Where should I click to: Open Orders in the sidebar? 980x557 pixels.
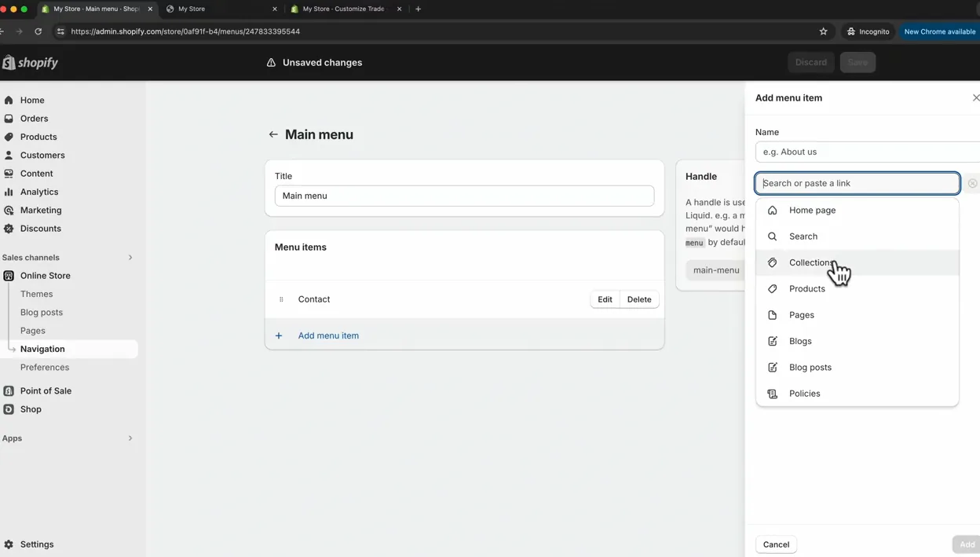pos(34,119)
